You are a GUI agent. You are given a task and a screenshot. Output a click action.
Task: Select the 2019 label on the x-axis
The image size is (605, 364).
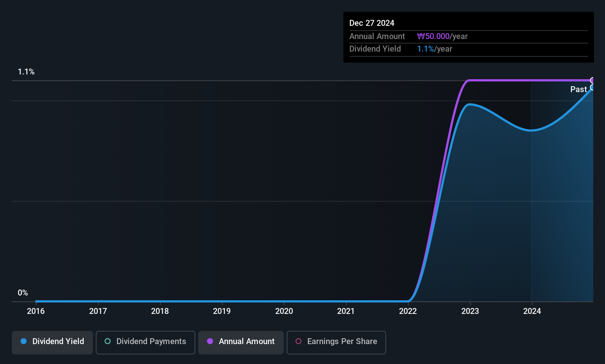[x=222, y=311]
